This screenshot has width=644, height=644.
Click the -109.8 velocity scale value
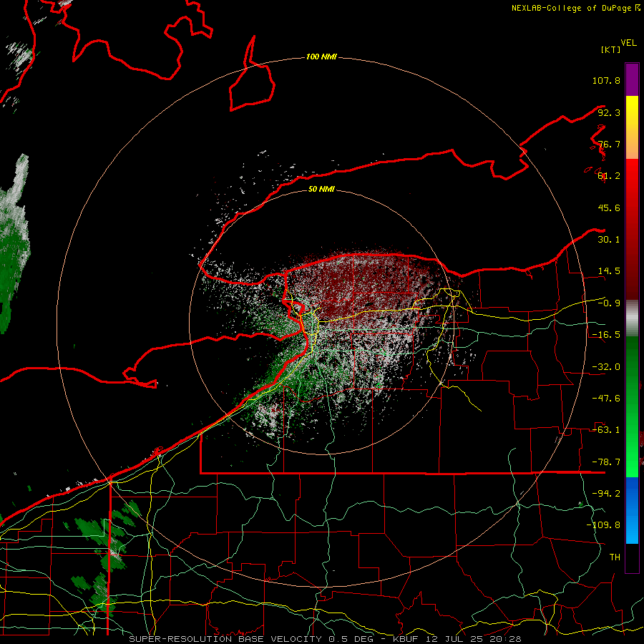coord(603,525)
